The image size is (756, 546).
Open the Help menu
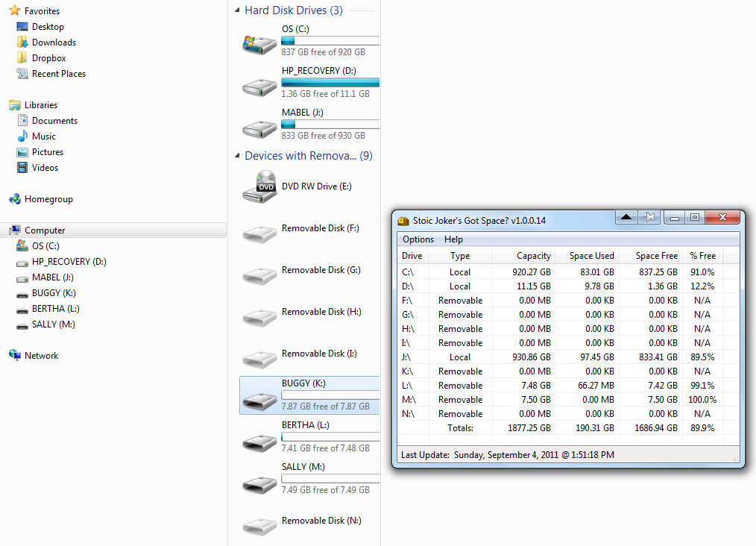pos(453,239)
